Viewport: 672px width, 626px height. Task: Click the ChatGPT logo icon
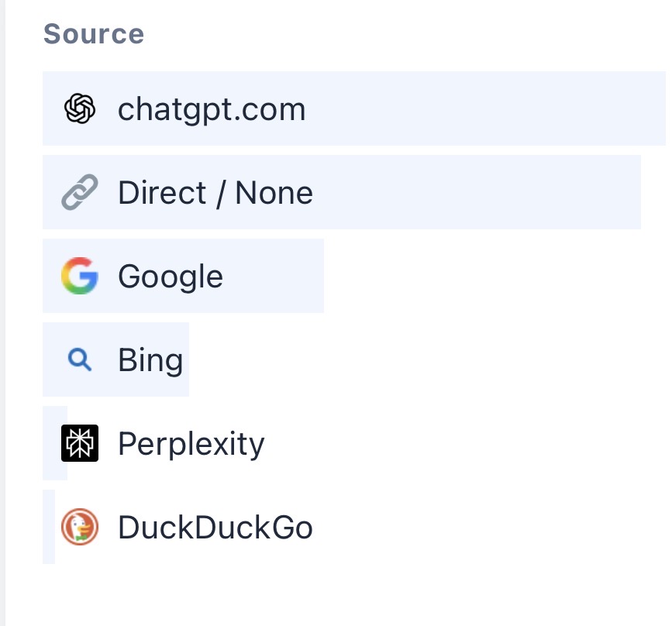(x=80, y=108)
